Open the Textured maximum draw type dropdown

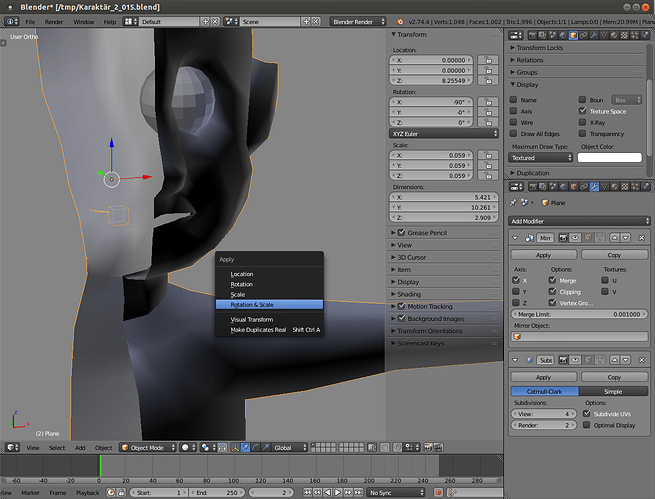pyautogui.click(x=540, y=157)
